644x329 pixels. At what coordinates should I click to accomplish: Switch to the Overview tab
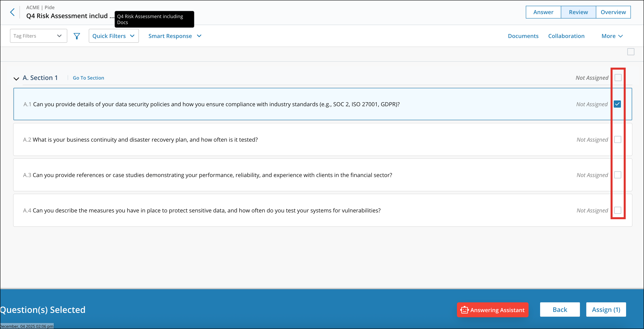coord(613,12)
